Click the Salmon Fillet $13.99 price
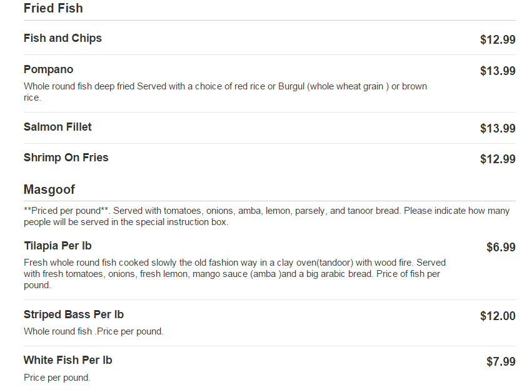This screenshot has width=532, height=392. coord(497,129)
